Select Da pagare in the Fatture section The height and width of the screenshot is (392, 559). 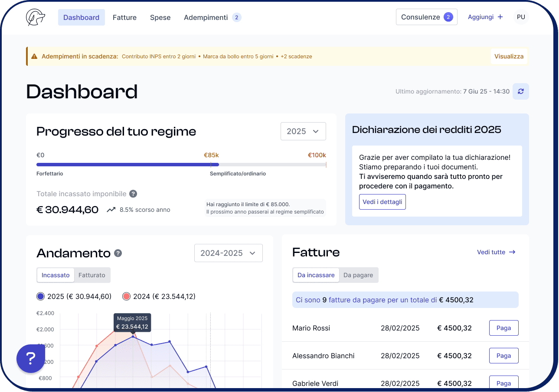click(x=358, y=275)
